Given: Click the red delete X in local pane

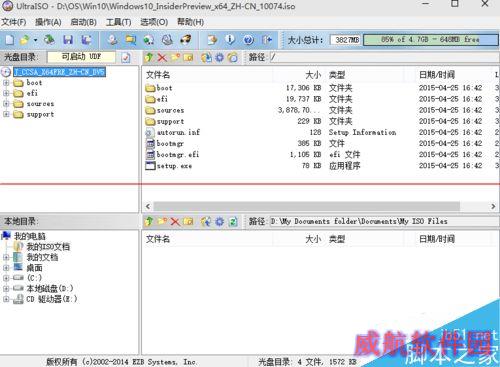Looking at the screenshot, I should click(x=175, y=222).
